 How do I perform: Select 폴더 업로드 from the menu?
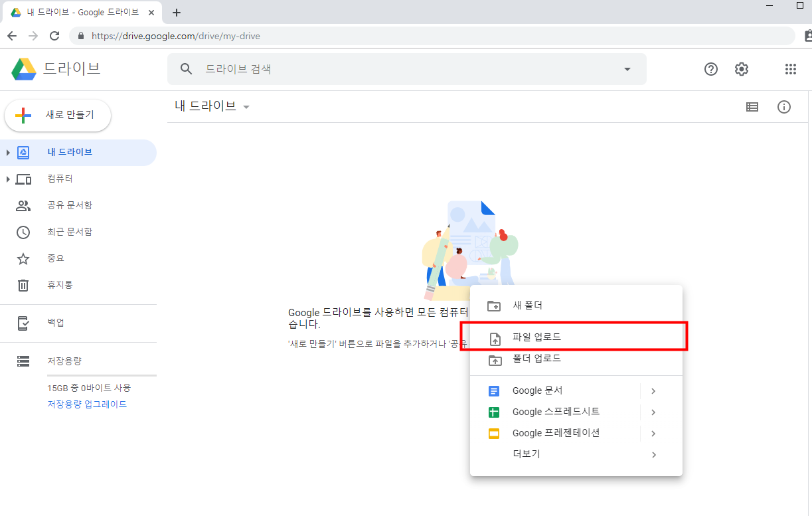click(x=576, y=359)
